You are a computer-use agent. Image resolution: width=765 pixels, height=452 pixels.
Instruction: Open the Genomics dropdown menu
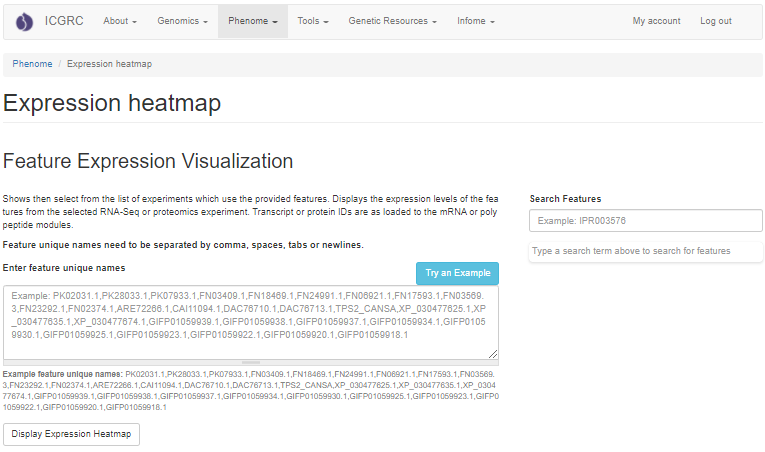[x=183, y=21]
